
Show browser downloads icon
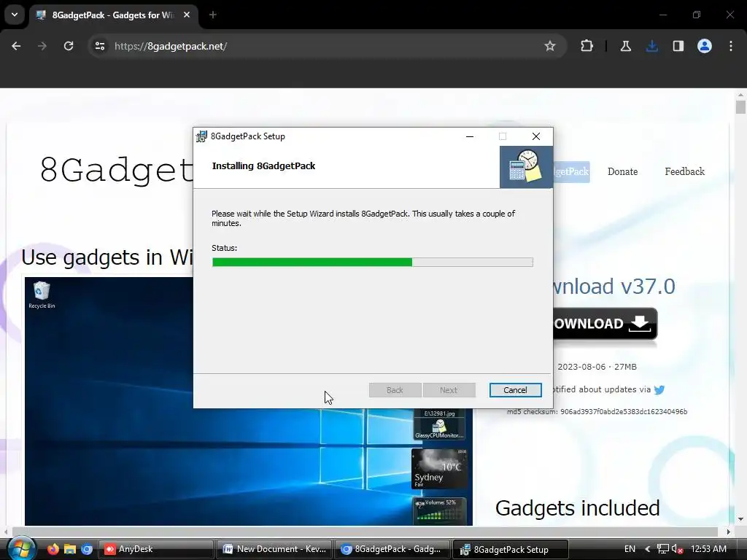pos(651,46)
